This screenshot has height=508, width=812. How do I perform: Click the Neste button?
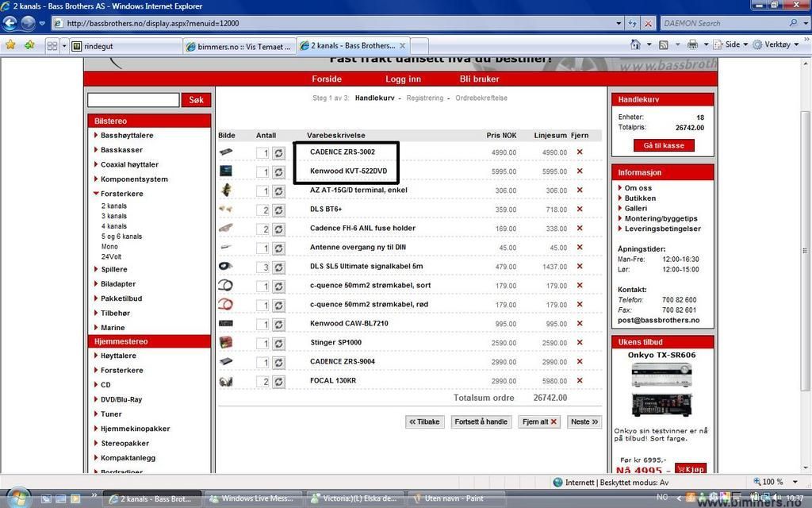tap(584, 421)
